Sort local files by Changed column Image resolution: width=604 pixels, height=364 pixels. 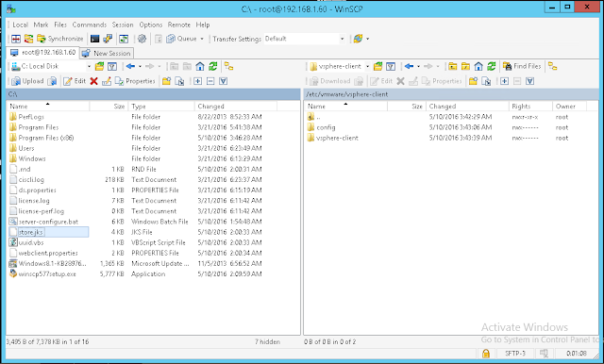point(236,107)
